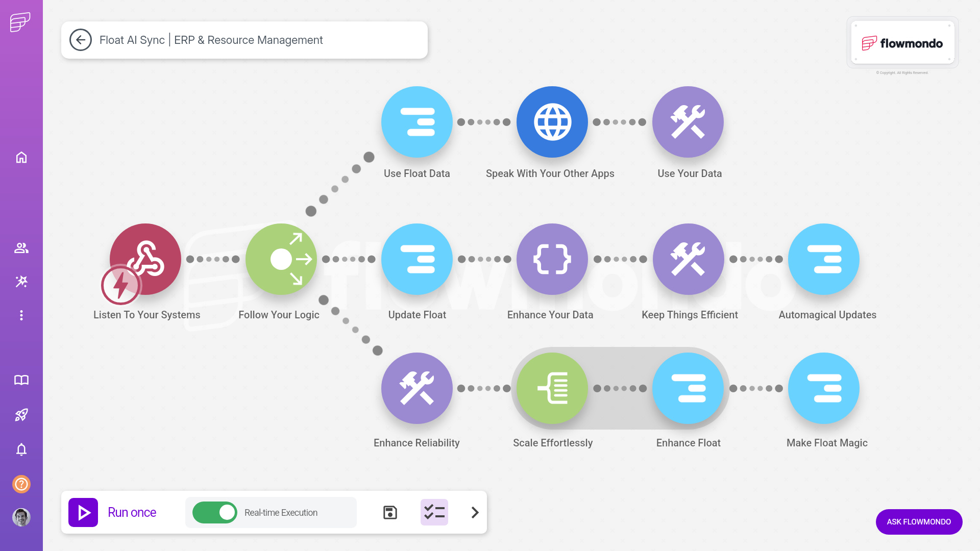Viewport: 980px width, 551px height.
Task: Click the rocket sidebar icon
Action: tap(21, 415)
